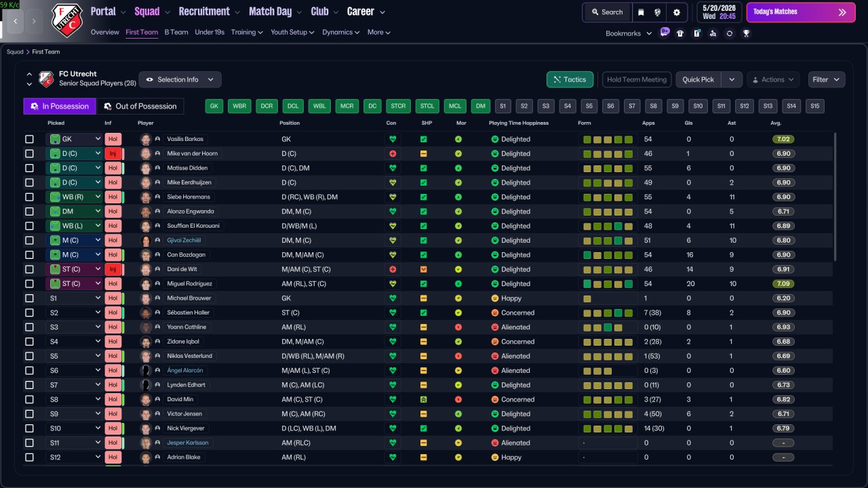The height and width of the screenshot is (488, 868).
Task: Open the Actions dropdown
Action: pos(773,79)
